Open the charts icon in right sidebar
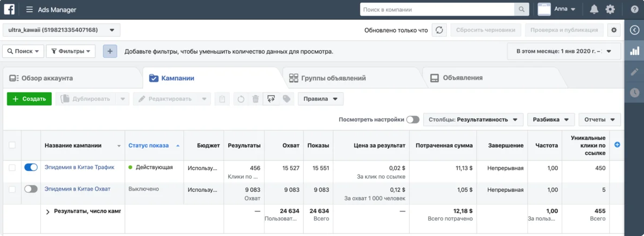 (635, 51)
